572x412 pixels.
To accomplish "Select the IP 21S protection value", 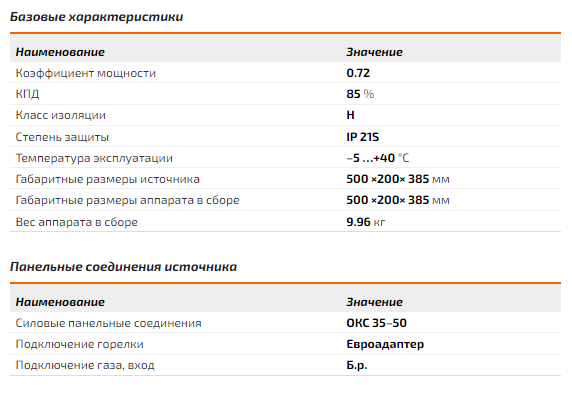I will (x=363, y=137).
